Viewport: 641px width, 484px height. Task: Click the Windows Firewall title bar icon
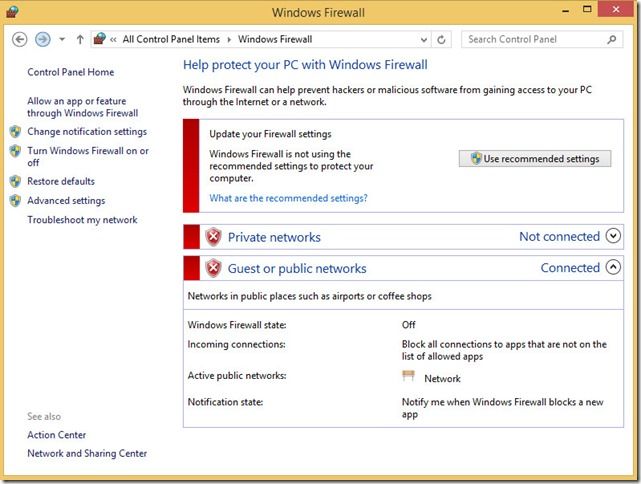click(12, 11)
